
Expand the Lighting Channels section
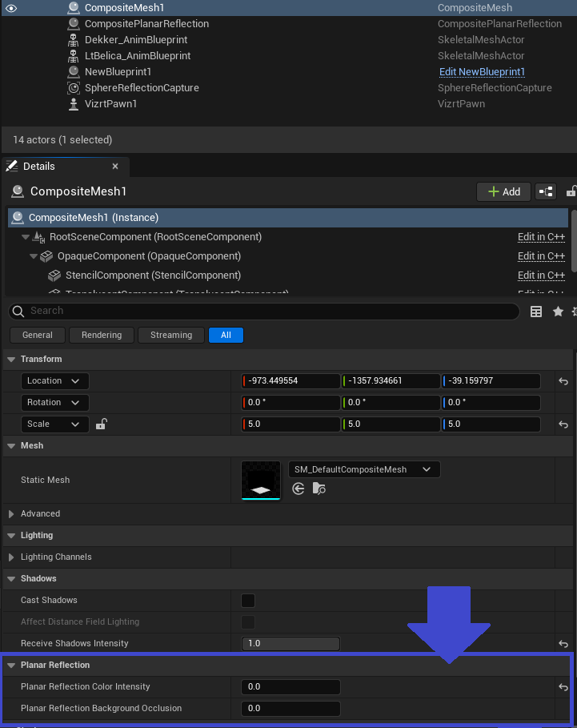coord(11,557)
